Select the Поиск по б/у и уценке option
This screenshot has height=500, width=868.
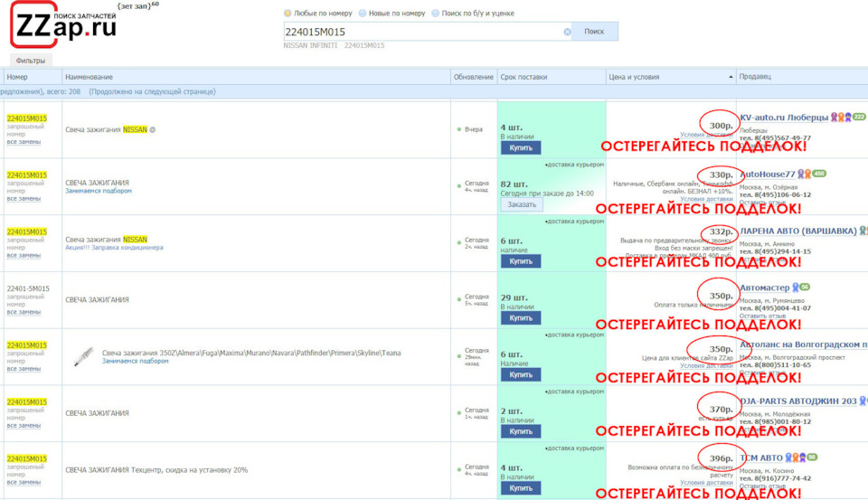point(435,14)
